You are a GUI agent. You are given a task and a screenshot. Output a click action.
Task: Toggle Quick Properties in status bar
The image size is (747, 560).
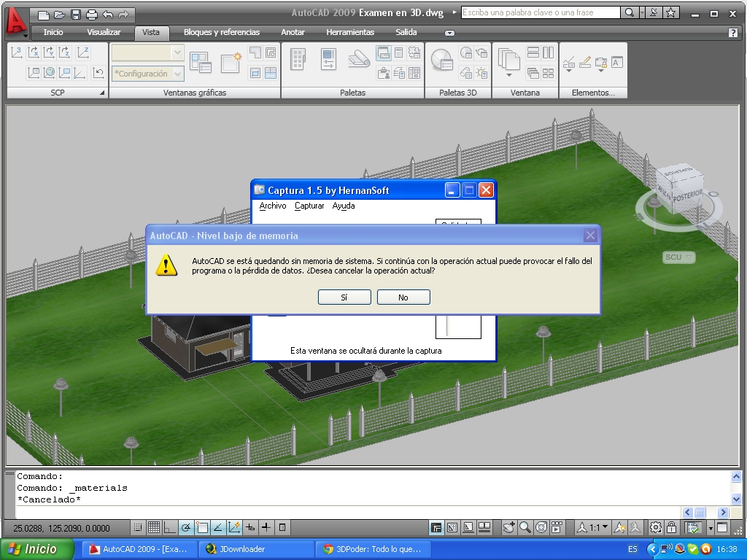282,527
